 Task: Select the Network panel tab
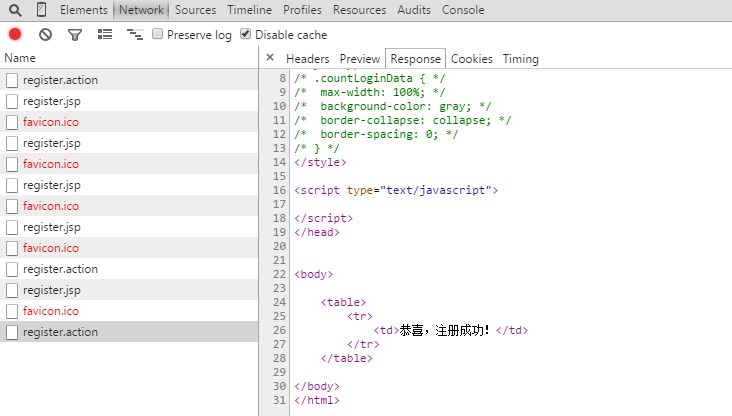[x=141, y=10]
